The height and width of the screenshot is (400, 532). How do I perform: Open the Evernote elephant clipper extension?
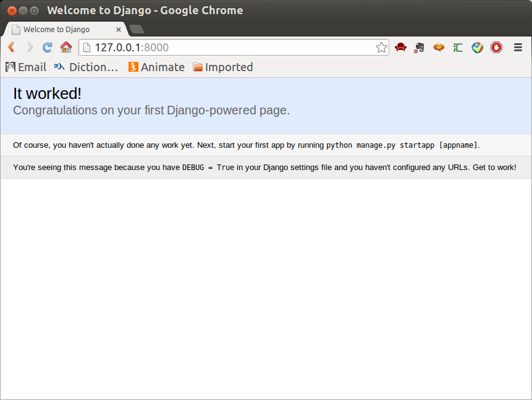(420, 48)
